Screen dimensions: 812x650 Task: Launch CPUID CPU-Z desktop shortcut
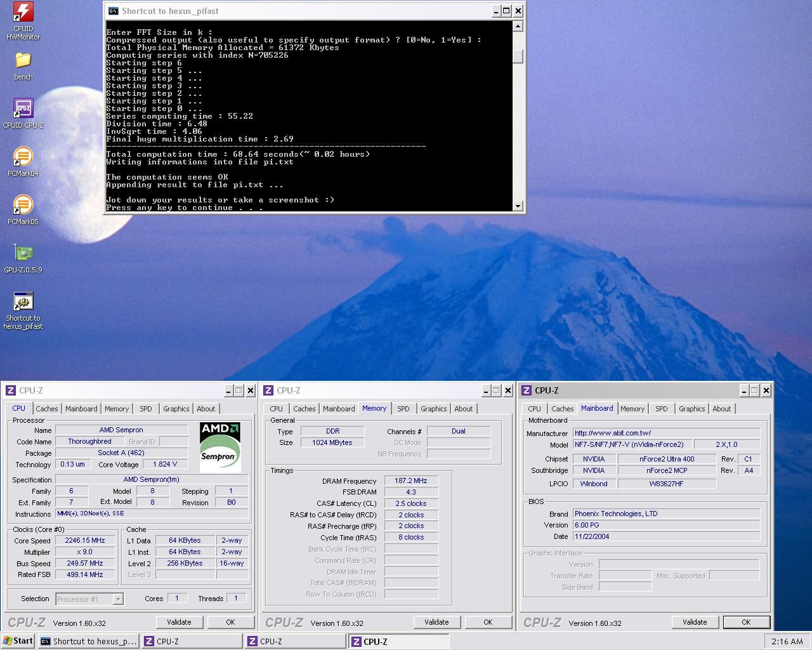click(23, 114)
